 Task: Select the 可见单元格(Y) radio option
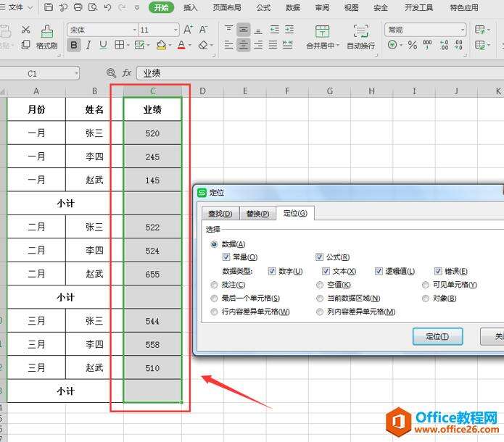point(426,285)
